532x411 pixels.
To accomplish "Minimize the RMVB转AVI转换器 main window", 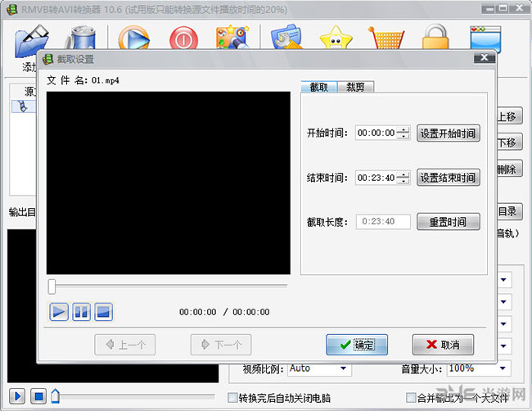I will 490,9.
